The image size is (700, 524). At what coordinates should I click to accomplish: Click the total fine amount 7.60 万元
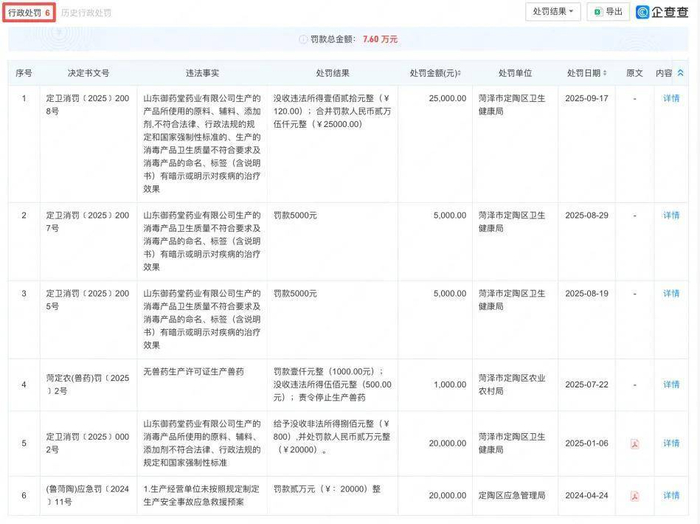pyautogui.click(x=380, y=39)
